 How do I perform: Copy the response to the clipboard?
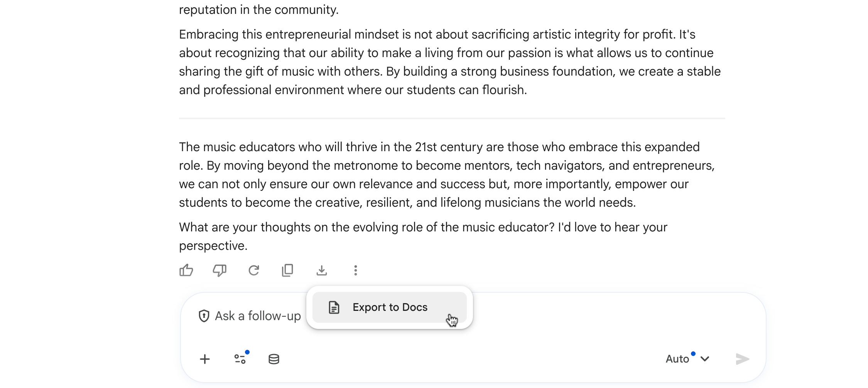(288, 270)
